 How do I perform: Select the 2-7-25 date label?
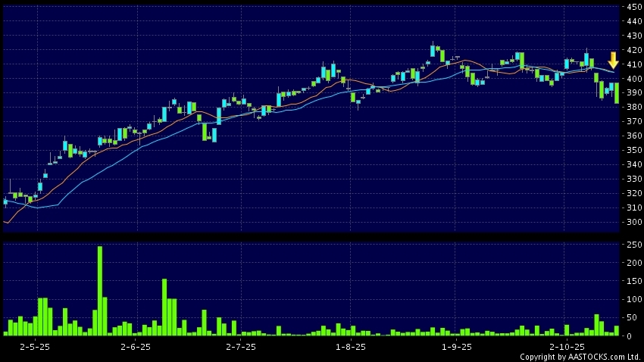pos(241,346)
